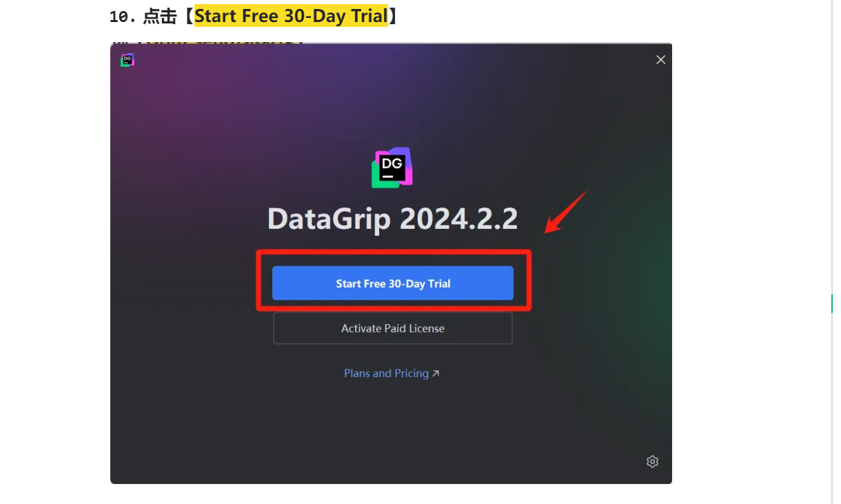Click the red arrow annotation
The image size is (841, 504).
[567, 211]
